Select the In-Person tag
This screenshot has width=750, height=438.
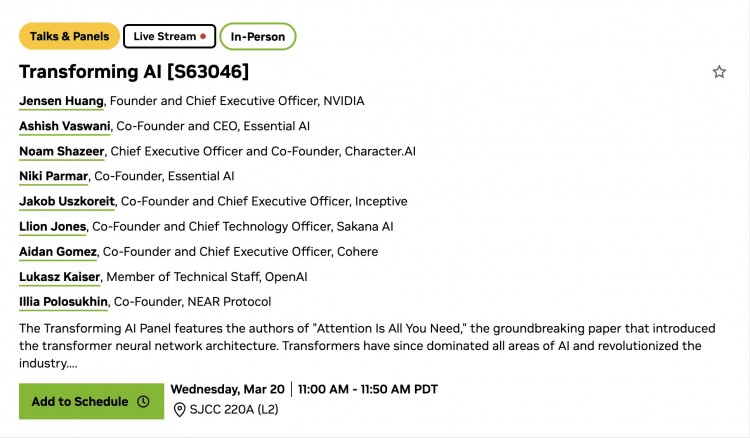tap(258, 37)
